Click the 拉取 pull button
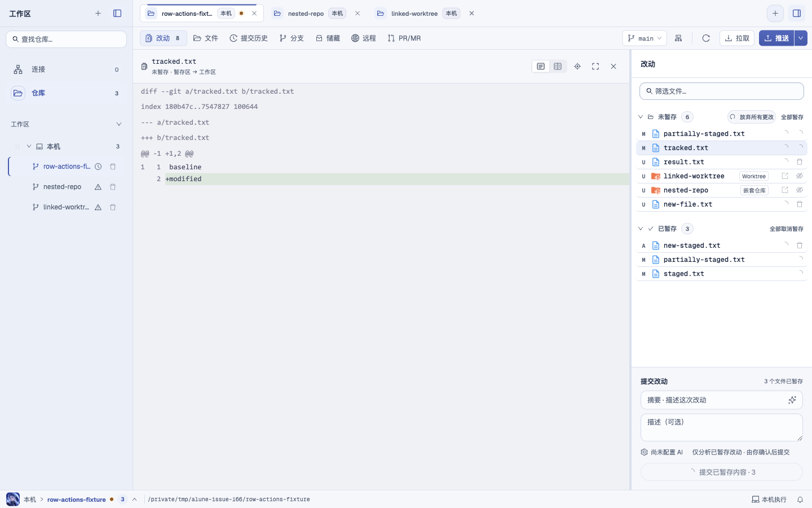Screen dimensions: 812x508 point(737,38)
